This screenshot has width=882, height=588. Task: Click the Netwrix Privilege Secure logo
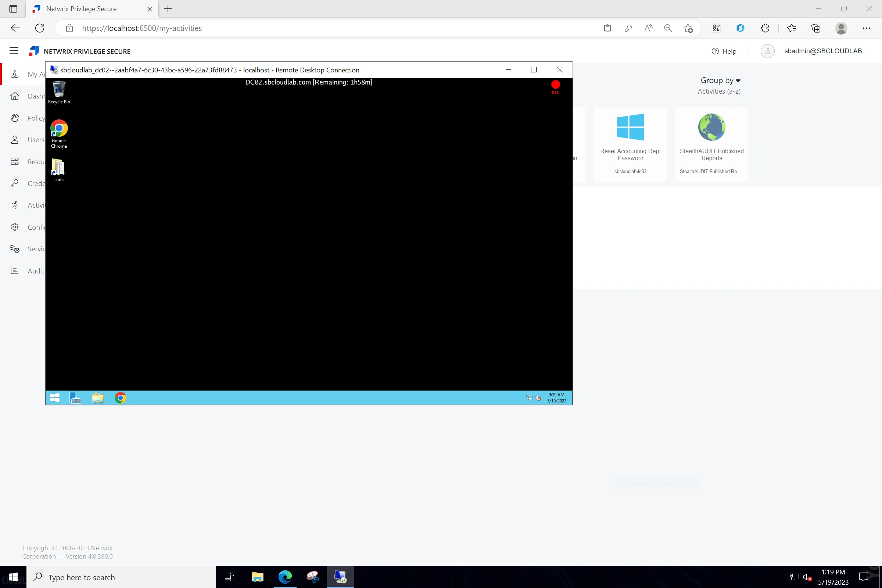34,51
